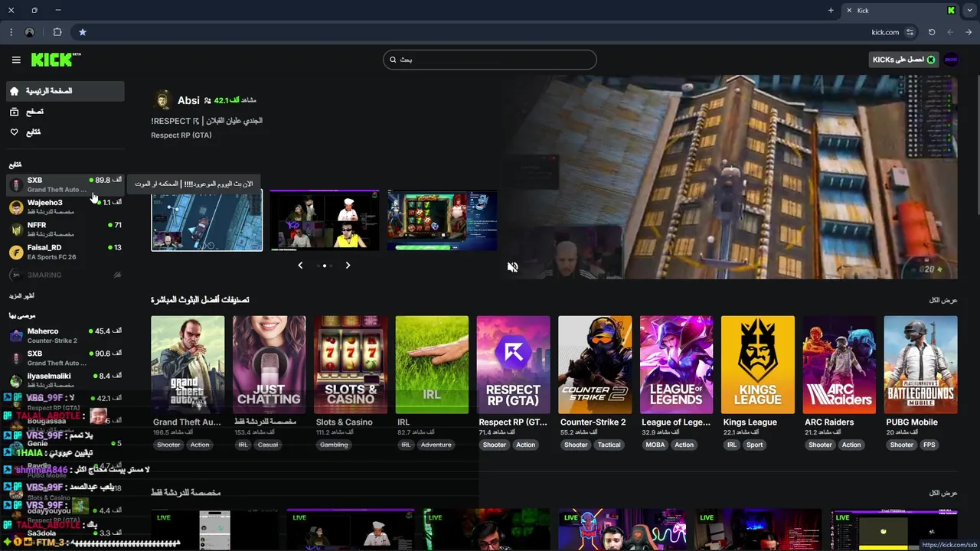Open Maherco recommended channel
The image size is (980, 551).
click(x=65, y=335)
